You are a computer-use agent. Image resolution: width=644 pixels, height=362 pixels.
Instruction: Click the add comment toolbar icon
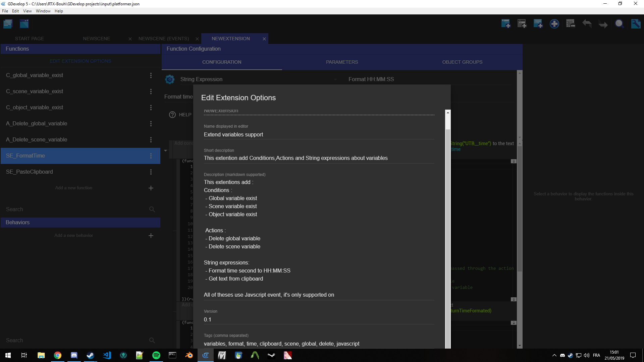[x=538, y=24]
